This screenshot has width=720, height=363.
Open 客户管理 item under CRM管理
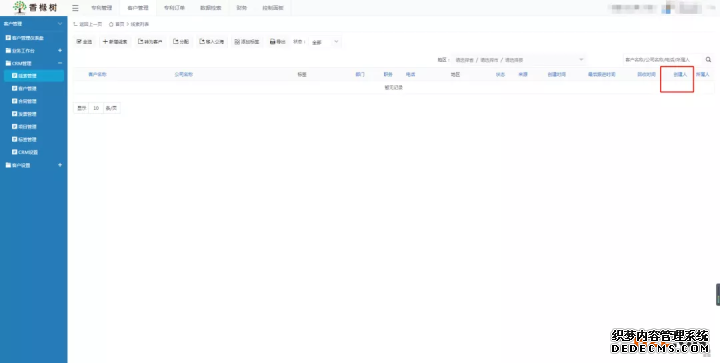pyautogui.click(x=27, y=89)
